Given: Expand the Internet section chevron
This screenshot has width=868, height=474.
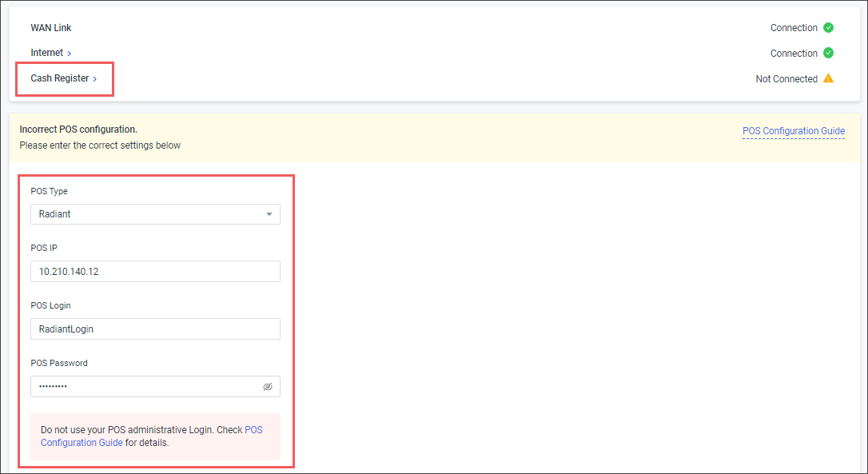Looking at the screenshot, I should click(70, 54).
